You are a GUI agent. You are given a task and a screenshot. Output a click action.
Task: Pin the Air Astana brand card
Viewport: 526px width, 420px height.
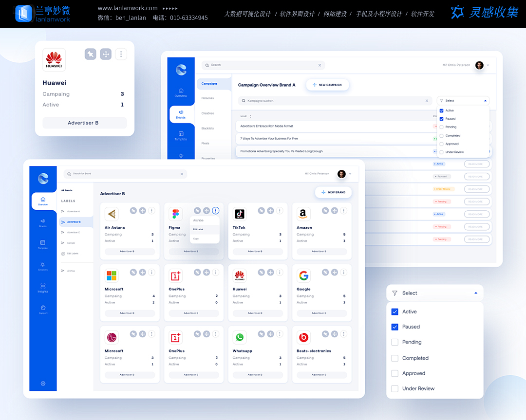coord(133,211)
